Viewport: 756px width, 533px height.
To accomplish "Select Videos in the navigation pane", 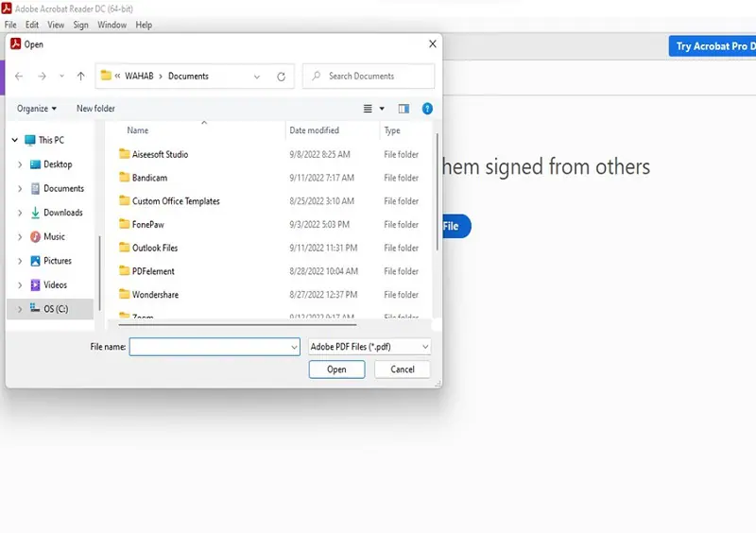I will click(x=48, y=285).
